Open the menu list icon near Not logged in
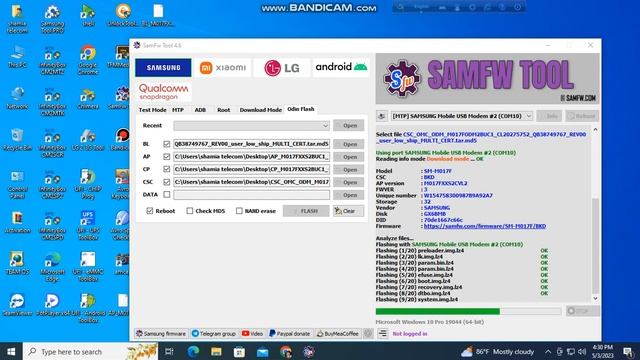 coord(382,333)
